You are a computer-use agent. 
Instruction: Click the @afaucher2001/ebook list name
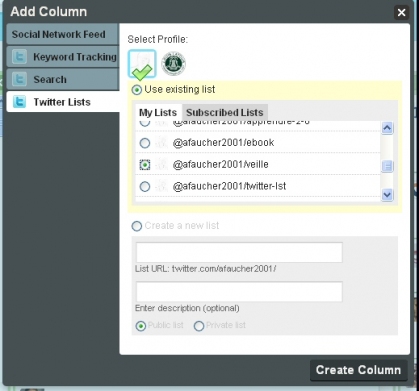pyautogui.click(x=223, y=143)
